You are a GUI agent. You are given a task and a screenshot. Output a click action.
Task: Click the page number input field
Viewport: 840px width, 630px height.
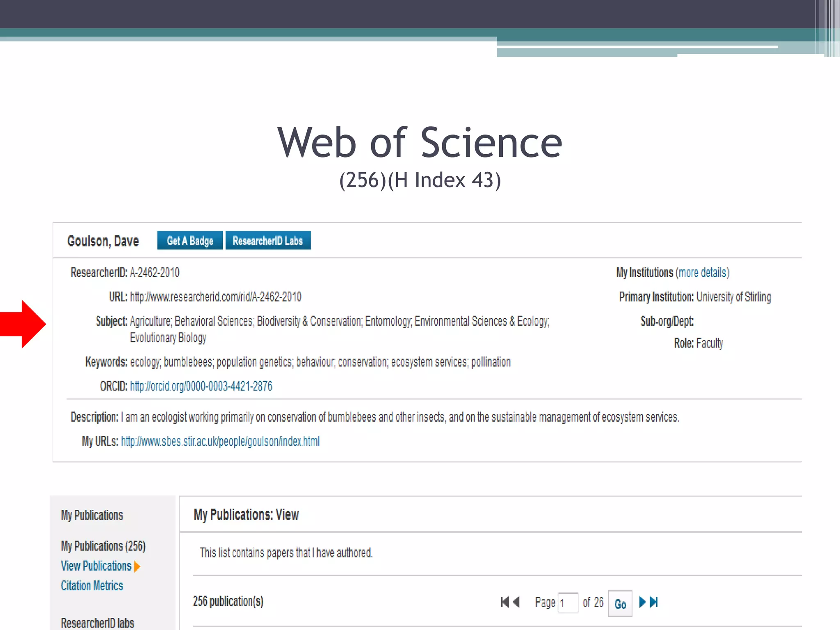point(568,603)
